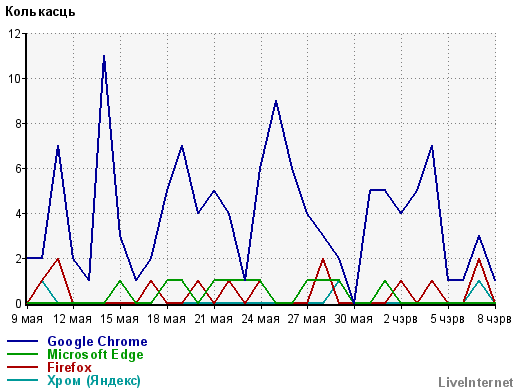Click the teal Яндекс legend line
Screen dimensions: 520x392
pyautogui.click(x=22, y=380)
